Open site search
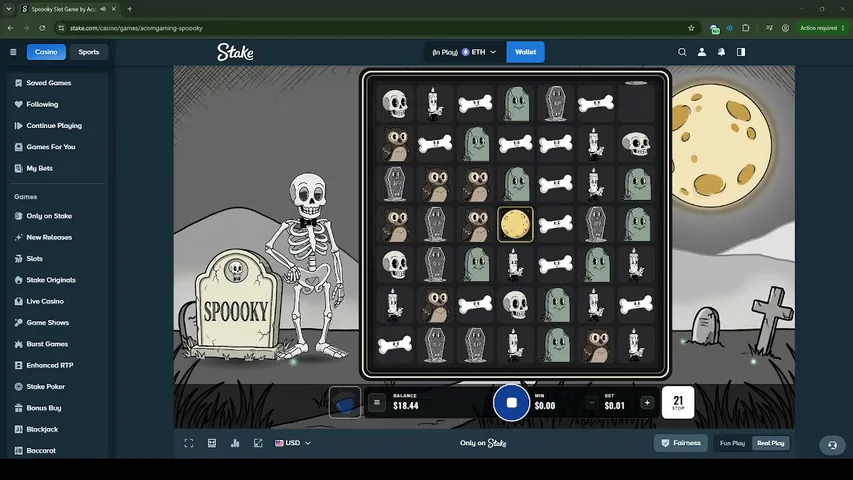 [682, 52]
